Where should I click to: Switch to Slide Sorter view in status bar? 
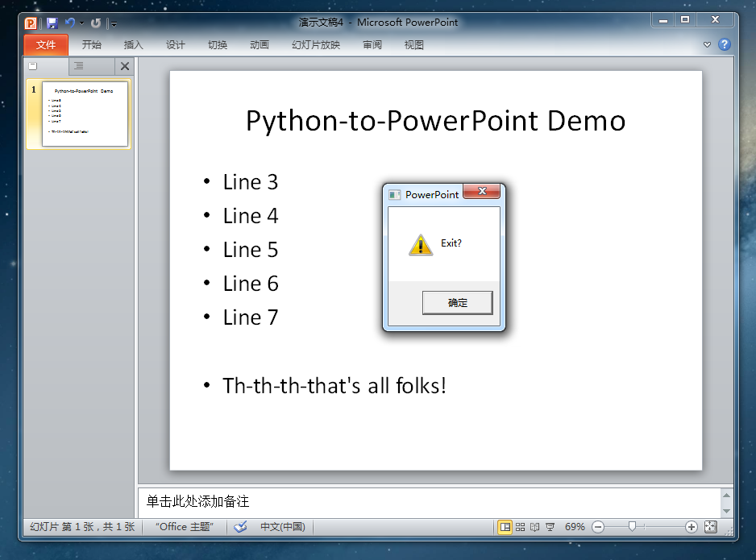coord(520,527)
